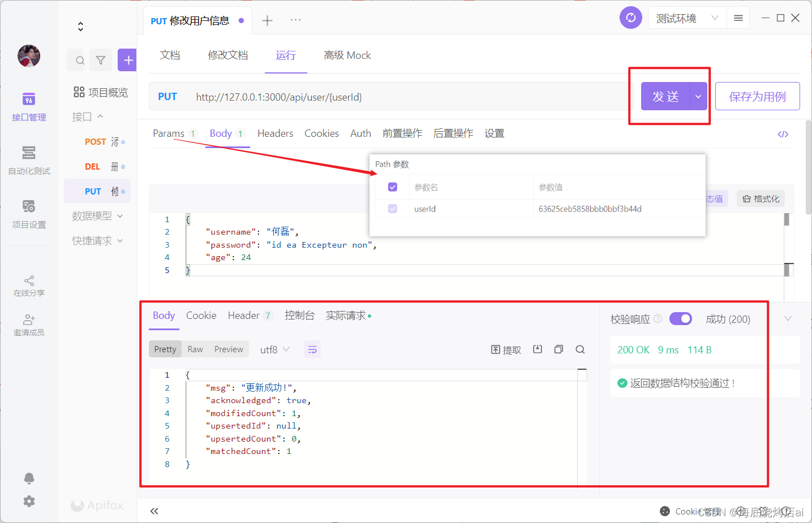Open the response Cookie tab

tap(201, 315)
